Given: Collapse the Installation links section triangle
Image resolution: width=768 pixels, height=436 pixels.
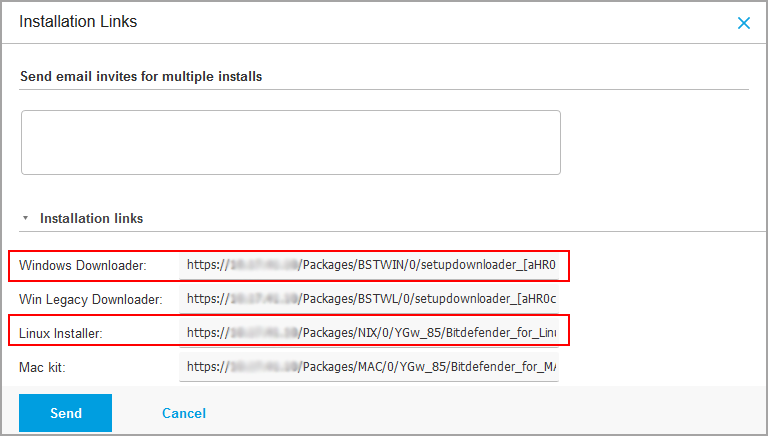Looking at the screenshot, I should (26, 218).
